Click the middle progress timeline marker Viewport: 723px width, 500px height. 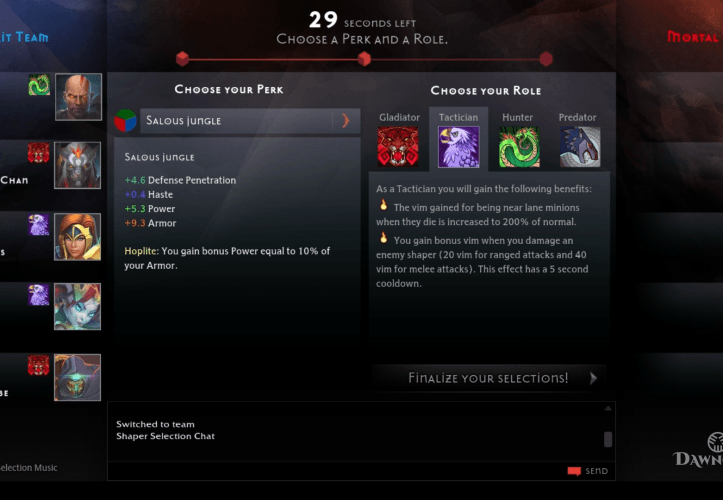[x=364, y=59]
